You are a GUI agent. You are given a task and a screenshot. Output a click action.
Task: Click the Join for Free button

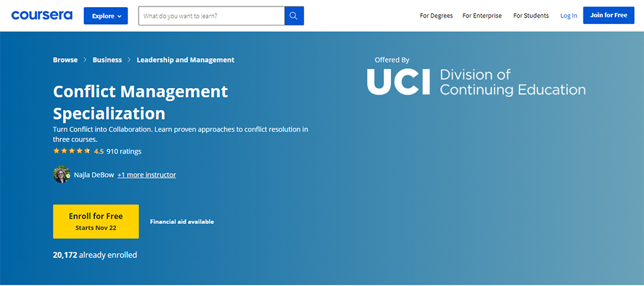point(609,15)
